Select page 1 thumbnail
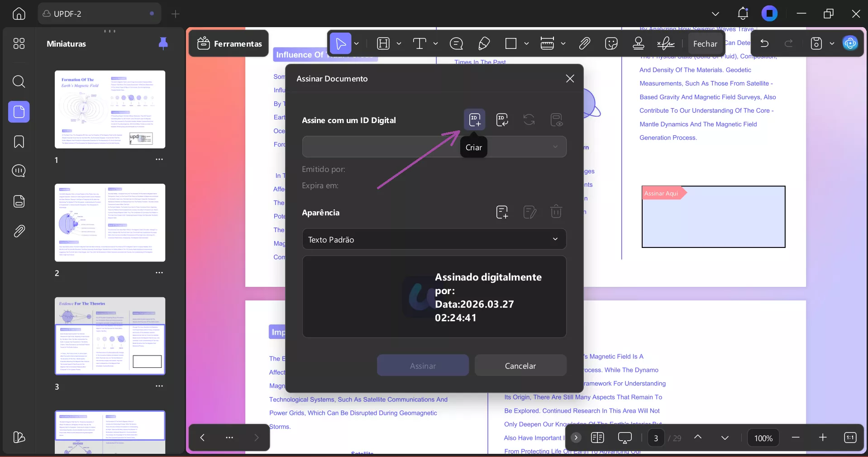Viewport: 868px width, 457px height. click(110, 109)
